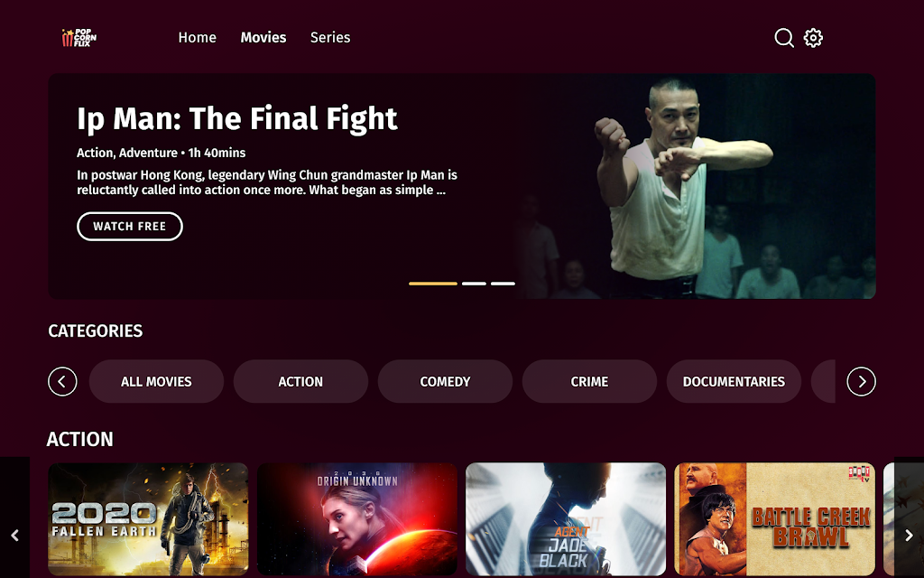Open the 2020 Fallen Earth thumbnail
The image size is (924, 578).
click(x=148, y=519)
